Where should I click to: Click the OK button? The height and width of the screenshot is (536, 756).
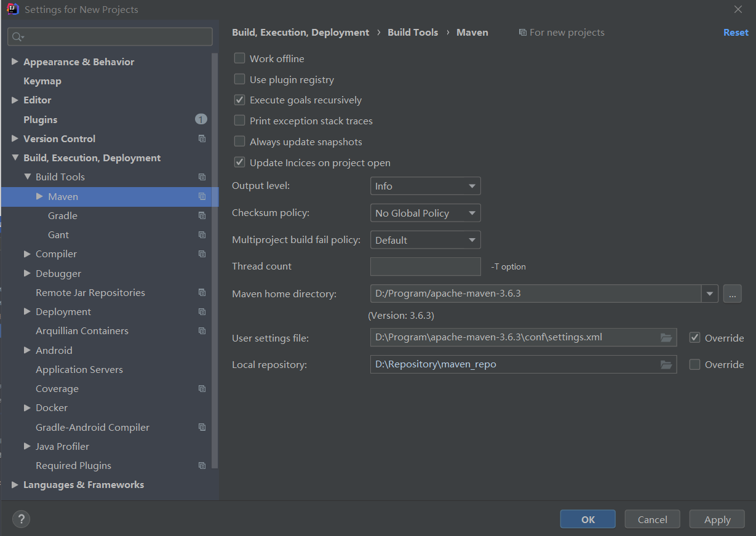pyautogui.click(x=587, y=519)
